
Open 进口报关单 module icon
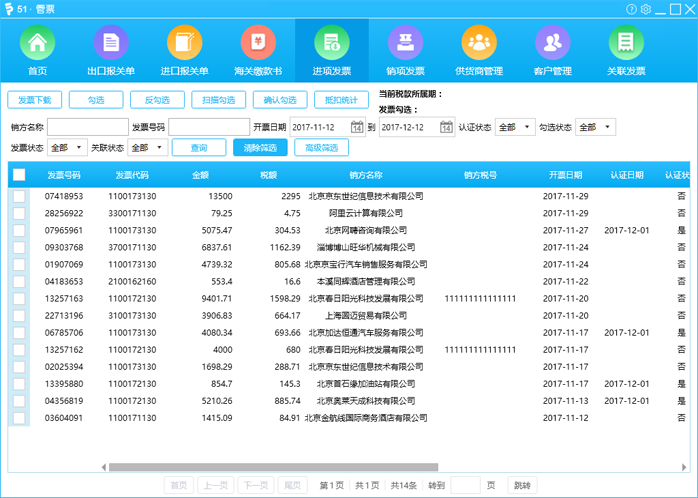coord(184,45)
